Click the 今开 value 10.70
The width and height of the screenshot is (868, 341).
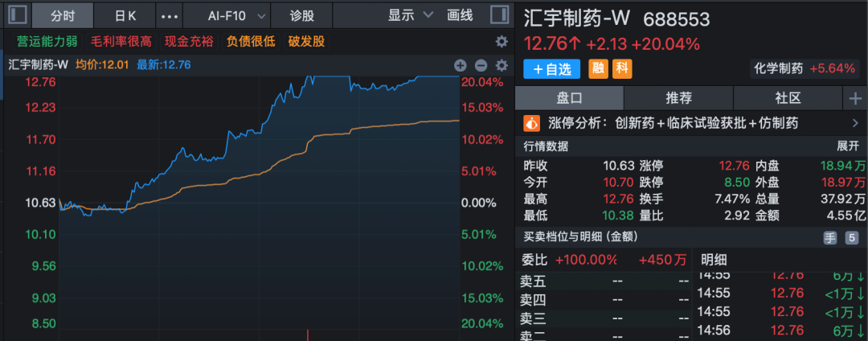(x=618, y=182)
